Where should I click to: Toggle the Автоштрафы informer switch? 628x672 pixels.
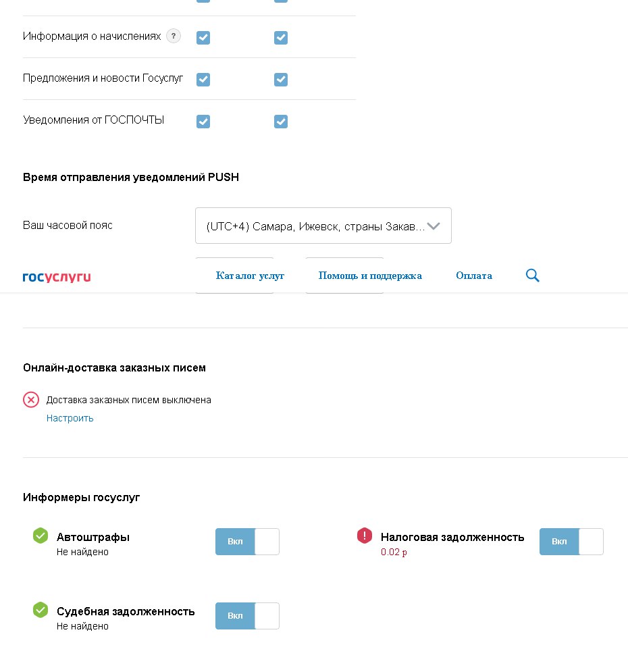[x=247, y=542]
